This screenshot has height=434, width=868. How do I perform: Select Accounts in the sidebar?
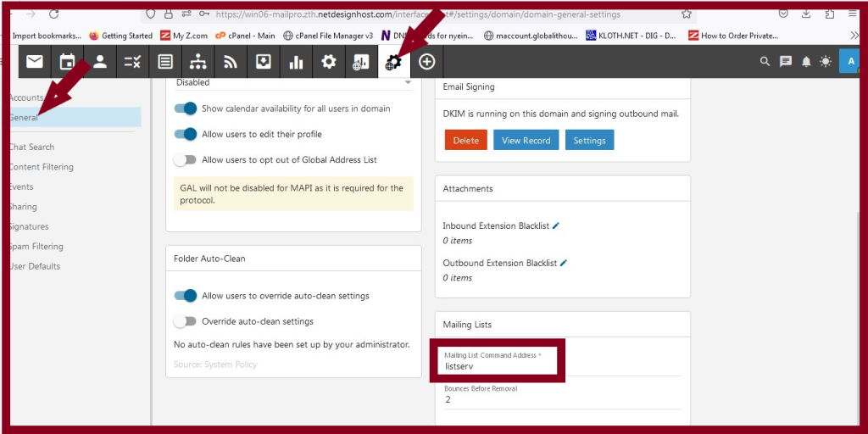(x=26, y=97)
